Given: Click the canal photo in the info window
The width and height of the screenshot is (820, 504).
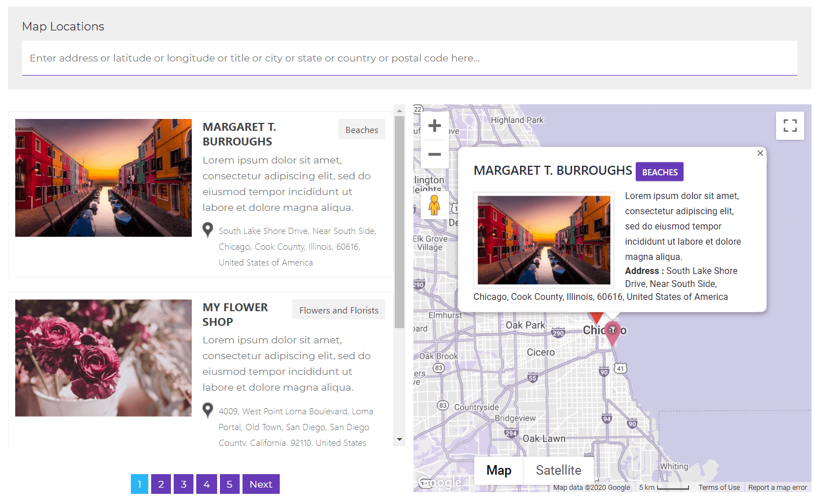Looking at the screenshot, I should coord(543,240).
